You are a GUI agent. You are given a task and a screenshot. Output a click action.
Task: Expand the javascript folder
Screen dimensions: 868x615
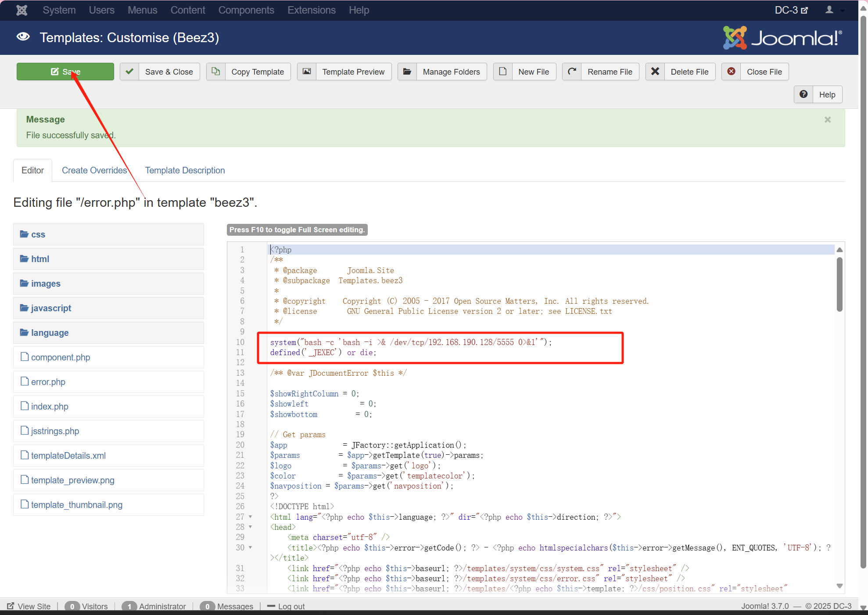pos(51,308)
